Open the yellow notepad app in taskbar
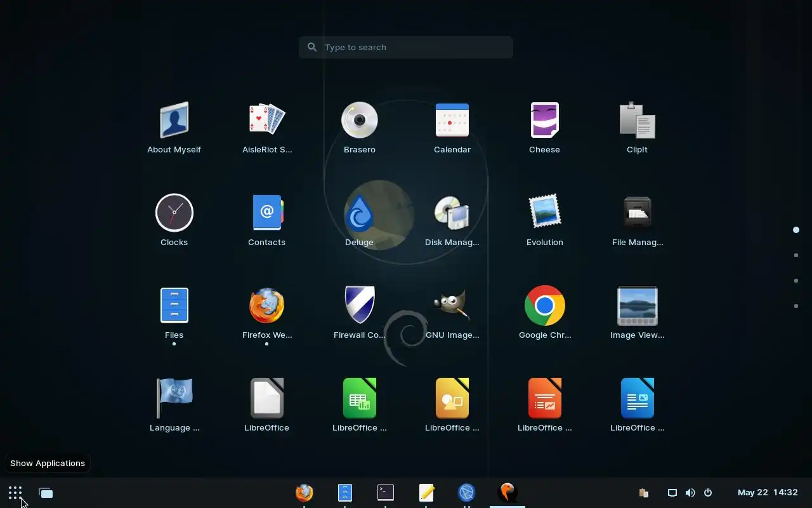Image resolution: width=812 pixels, height=508 pixels. click(426, 492)
